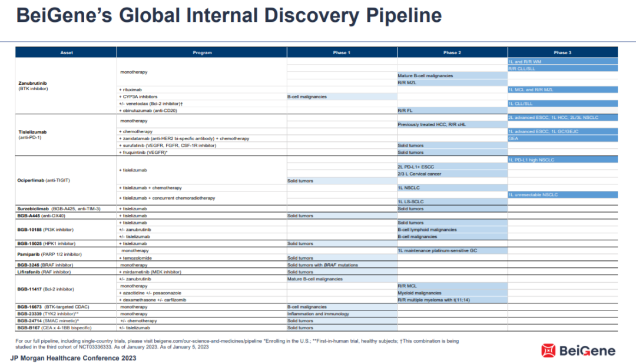The image size is (636, 364).
Task: Select the "1L maintenance platinum-sensitive GC" bar
Action: (452, 251)
